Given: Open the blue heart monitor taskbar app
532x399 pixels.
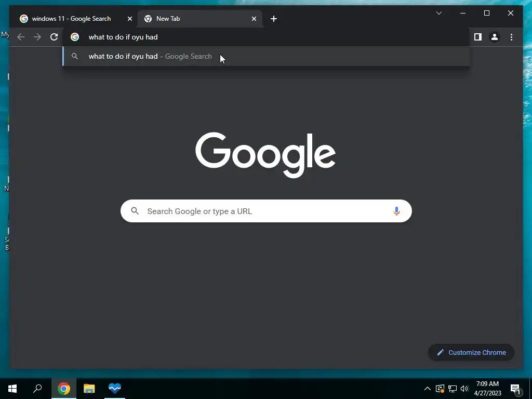Looking at the screenshot, I should point(115,389).
